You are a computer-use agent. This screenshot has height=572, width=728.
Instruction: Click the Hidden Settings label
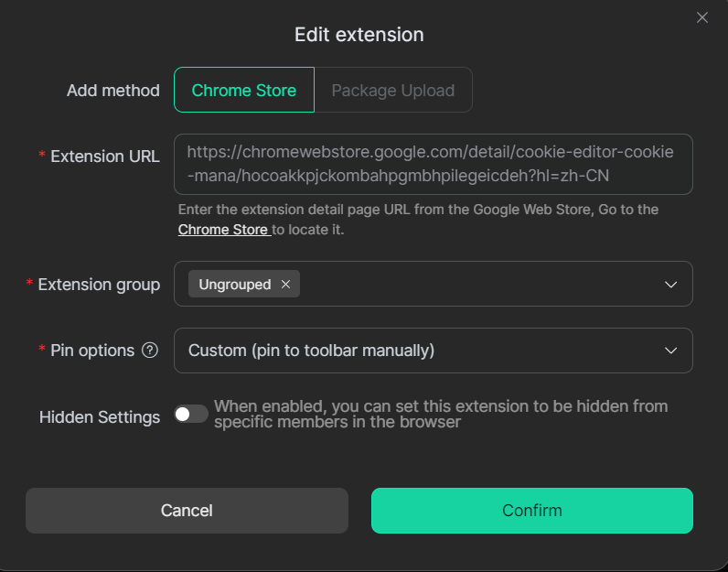[x=100, y=417]
